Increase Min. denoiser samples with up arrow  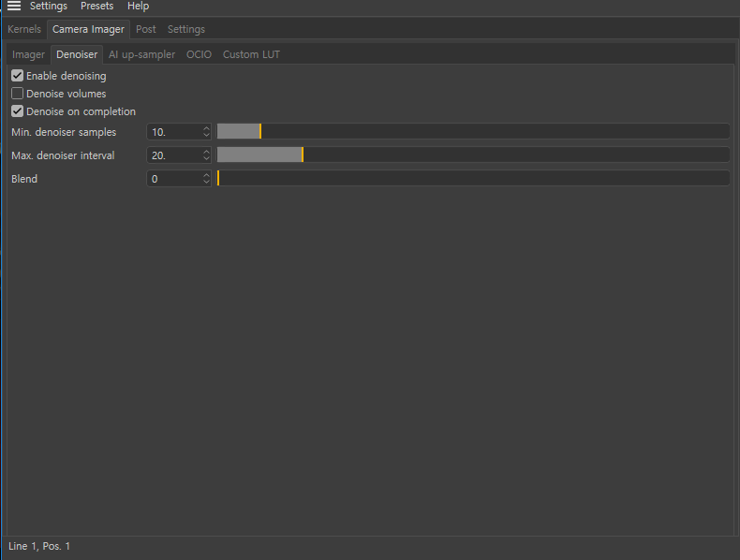(x=206, y=128)
